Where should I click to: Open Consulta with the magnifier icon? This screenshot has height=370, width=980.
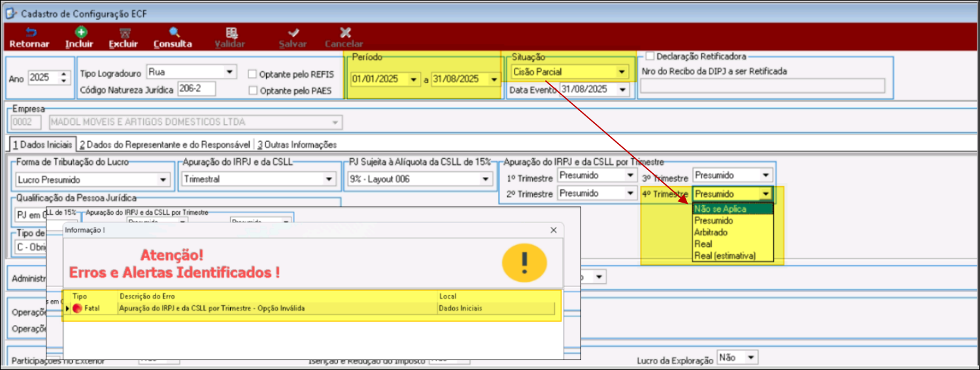coord(173,33)
